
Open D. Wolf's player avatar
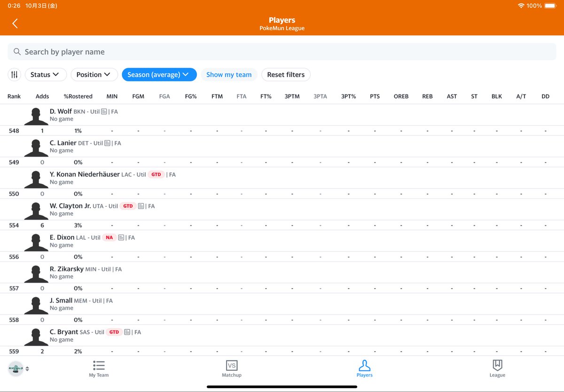(36, 116)
